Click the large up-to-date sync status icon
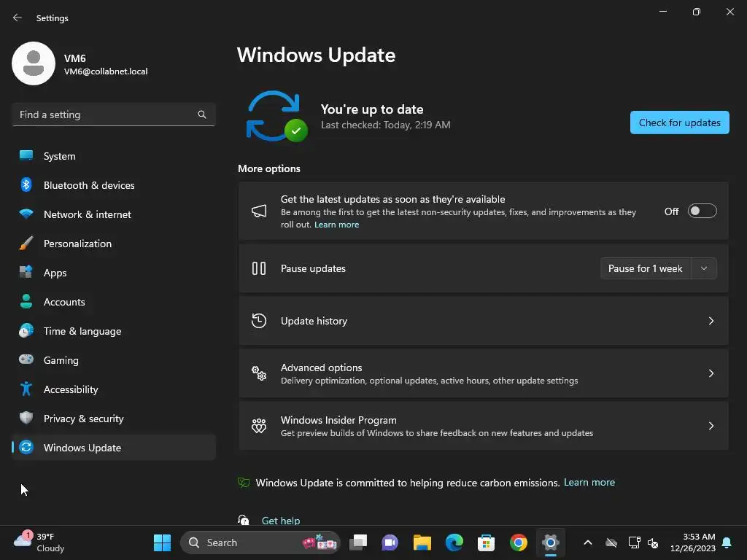The width and height of the screenshot is (747, 560). click(x=276, y=116)
